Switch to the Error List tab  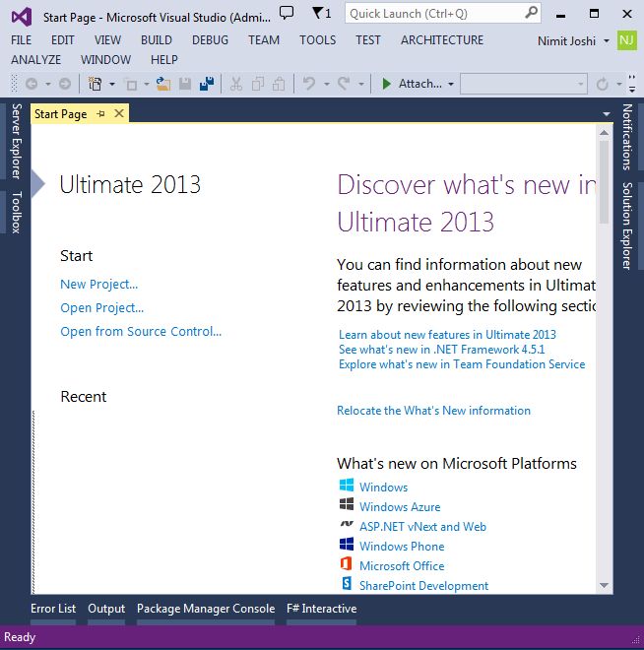click(53, 609)
